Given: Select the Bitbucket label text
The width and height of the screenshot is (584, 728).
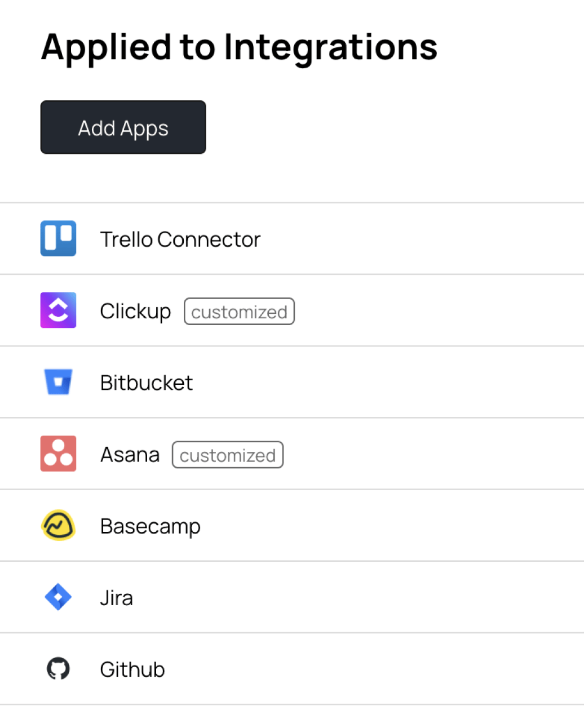Looking at the screenshot, I should [x=147, y=383].
